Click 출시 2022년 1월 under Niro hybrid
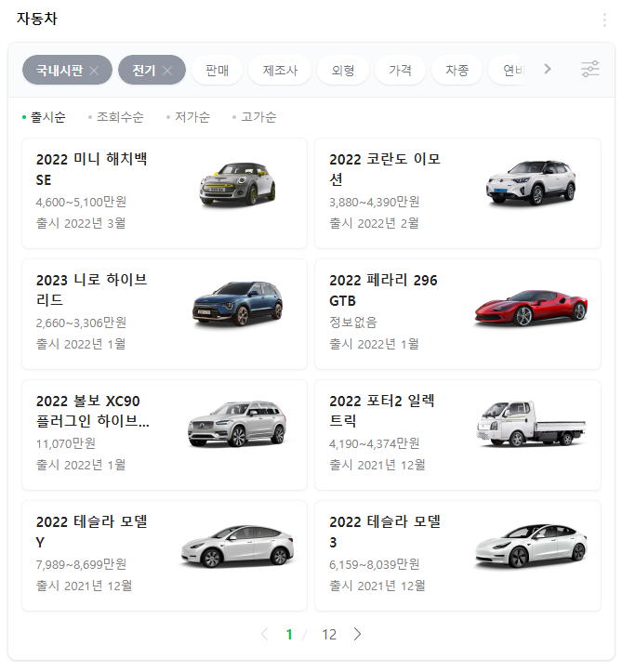Image resolution: width=622 pixels, height=672 pixels. click(81, 344)
